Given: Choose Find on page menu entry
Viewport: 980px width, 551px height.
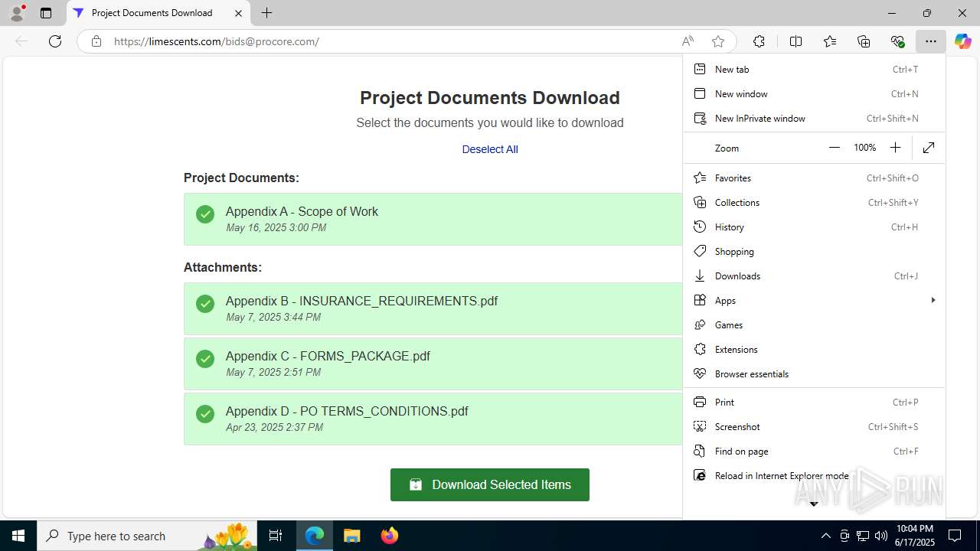Looking at the screenshot, I should 814,451.
